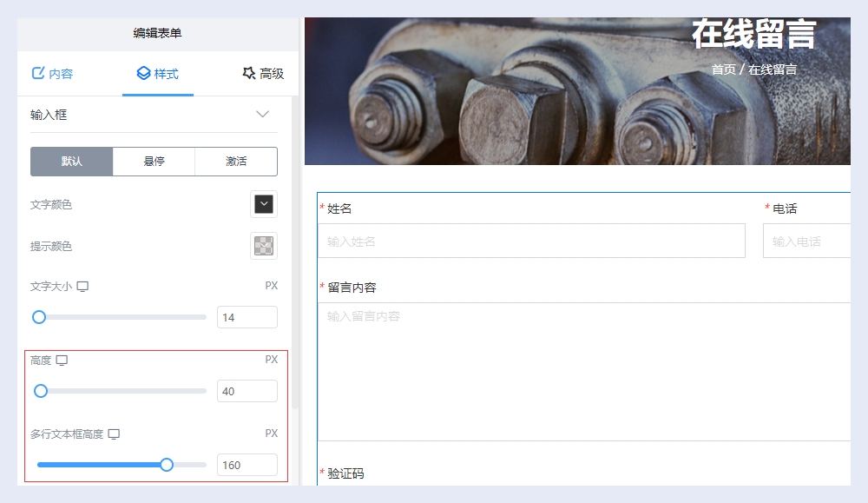The height and width of the screenshot is (503, 868).
Task: Open the 提示颜色 transparent color swatch
Action: (264, 246)
